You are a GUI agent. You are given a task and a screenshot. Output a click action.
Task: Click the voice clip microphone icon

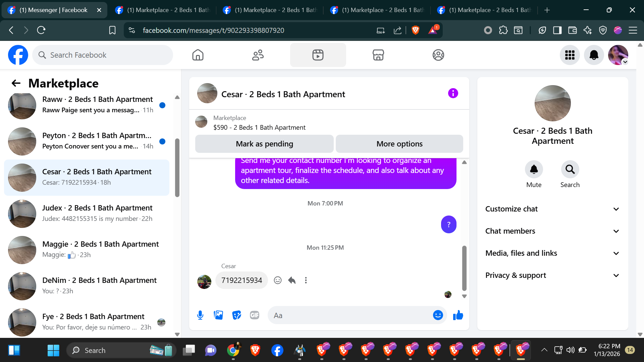tap(200, 315)
